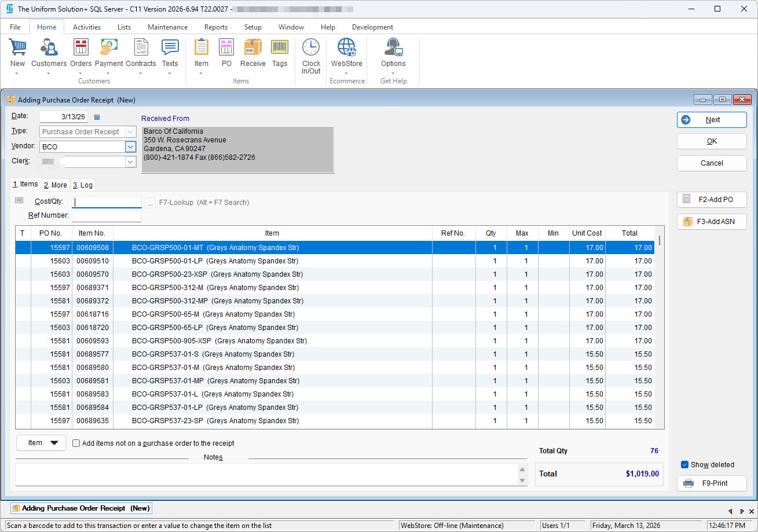
Task: Switch to the 2. More tab
Action: click(x=56, y=185)
